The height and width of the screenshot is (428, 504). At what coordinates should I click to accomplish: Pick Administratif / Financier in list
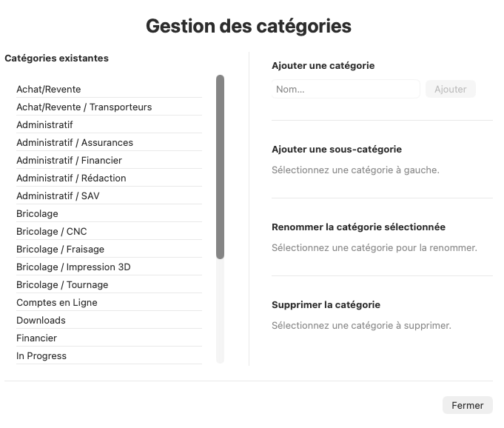click(x=69, y=161)
